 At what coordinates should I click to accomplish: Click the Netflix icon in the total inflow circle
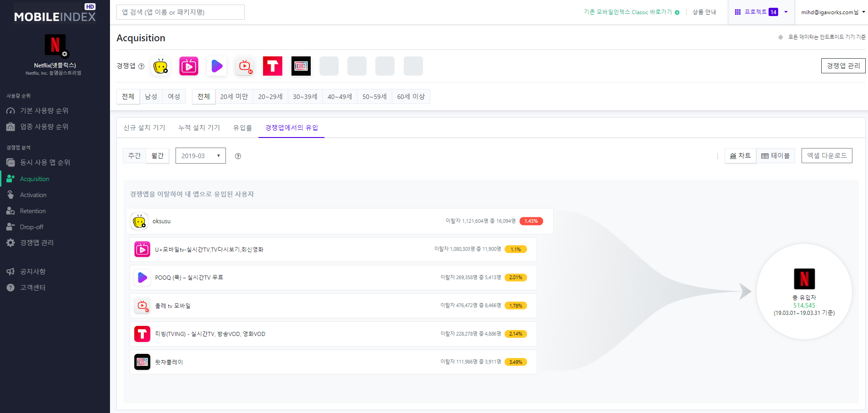(804, 279)
